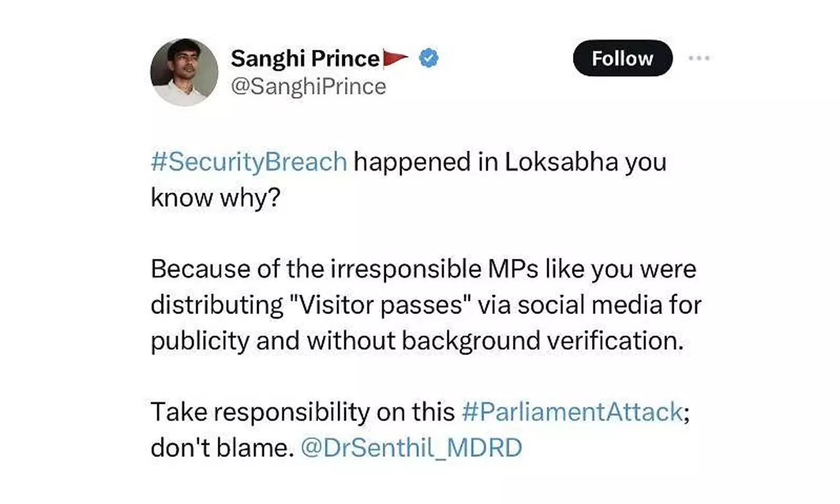Open the Sanghi Prince display name
Viewport: 840px width, 504px height.
pyautogui.click(x=305, y=58)
